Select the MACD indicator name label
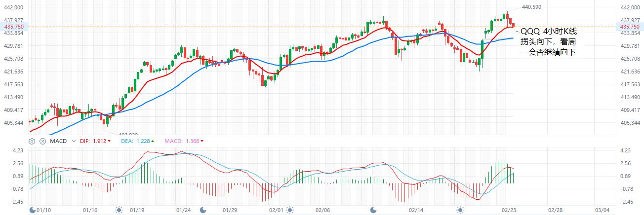The width and height of the screenshot is (644, 215). [58, 141]
